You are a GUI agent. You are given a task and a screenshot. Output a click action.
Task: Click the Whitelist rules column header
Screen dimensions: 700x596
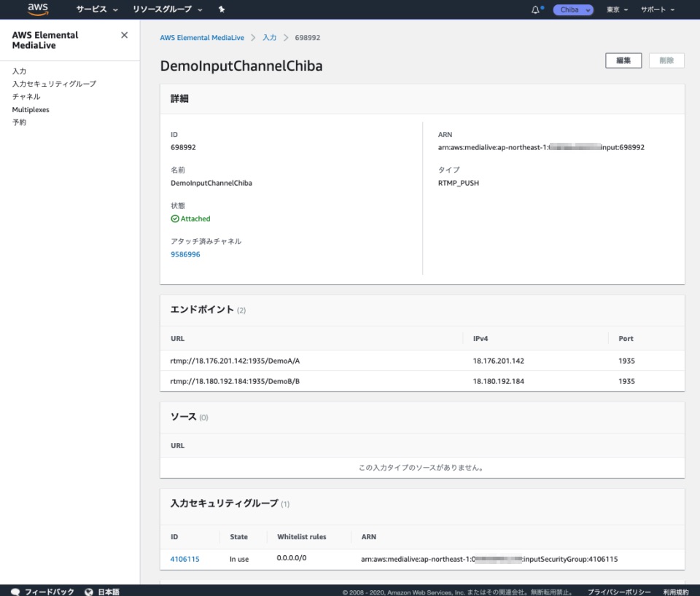302,537
